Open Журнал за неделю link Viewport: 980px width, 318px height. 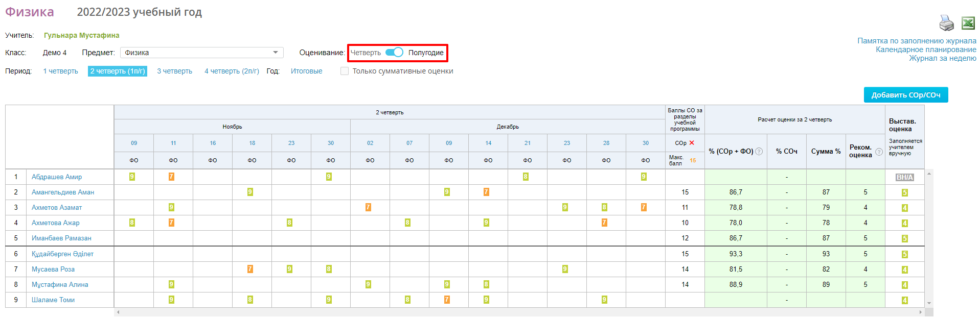(942, 58)
